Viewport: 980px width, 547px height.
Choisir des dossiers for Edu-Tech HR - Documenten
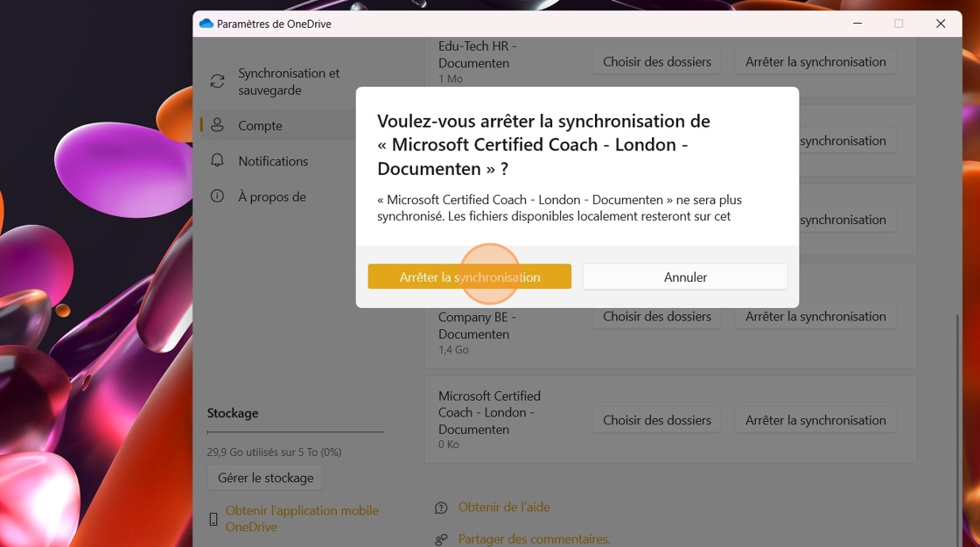click(657, 62)
